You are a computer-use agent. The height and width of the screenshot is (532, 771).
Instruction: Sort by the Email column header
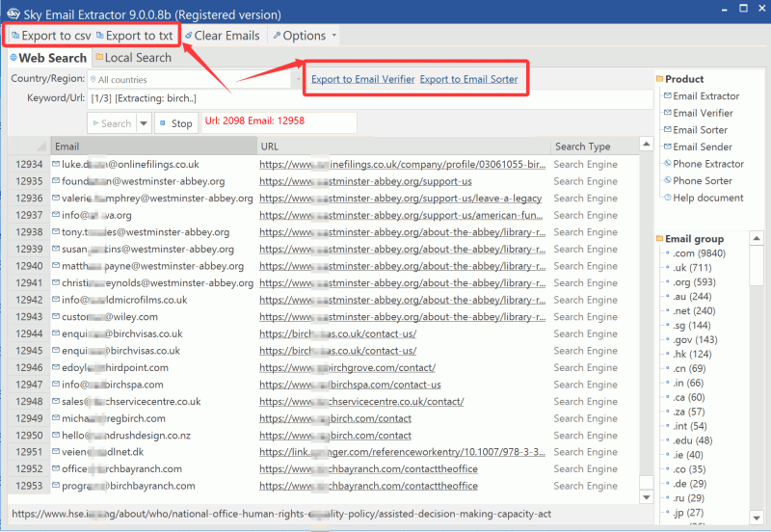pyautogui.click(x=153, y=146)
